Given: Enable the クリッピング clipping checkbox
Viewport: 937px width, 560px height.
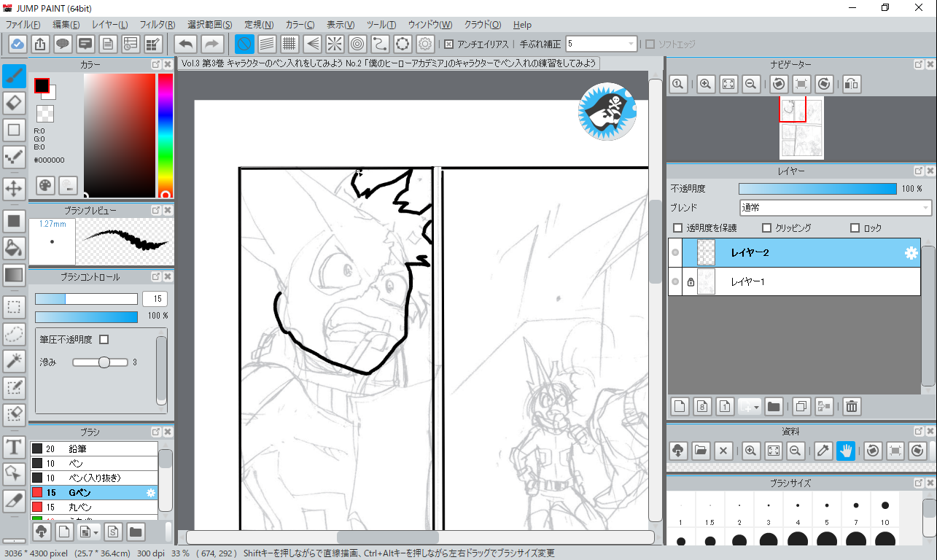Looking at the screenshot, I should (767, 227).
